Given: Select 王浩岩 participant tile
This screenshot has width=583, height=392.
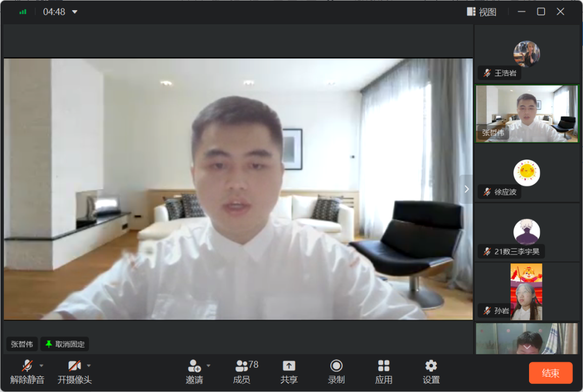Looking at the screenshot, I should (x=526, y=54).
